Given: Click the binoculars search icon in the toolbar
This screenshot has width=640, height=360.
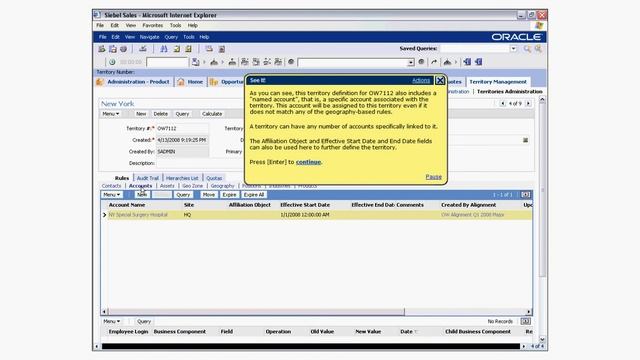Looking at the screenshot, I should pyautogui.click(x=164, y=49).
